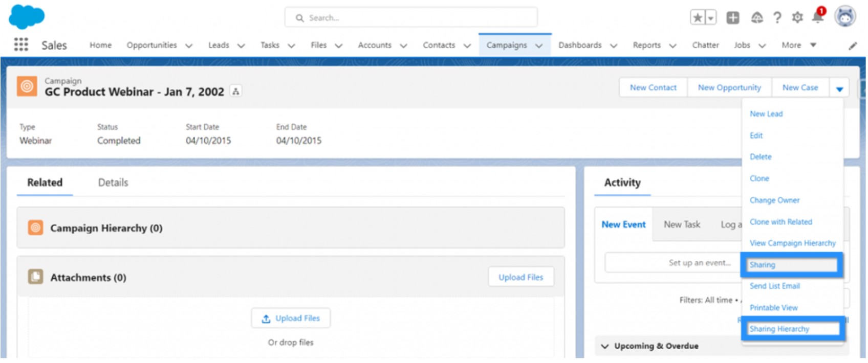Click the user profile avatar

[845, 16]
